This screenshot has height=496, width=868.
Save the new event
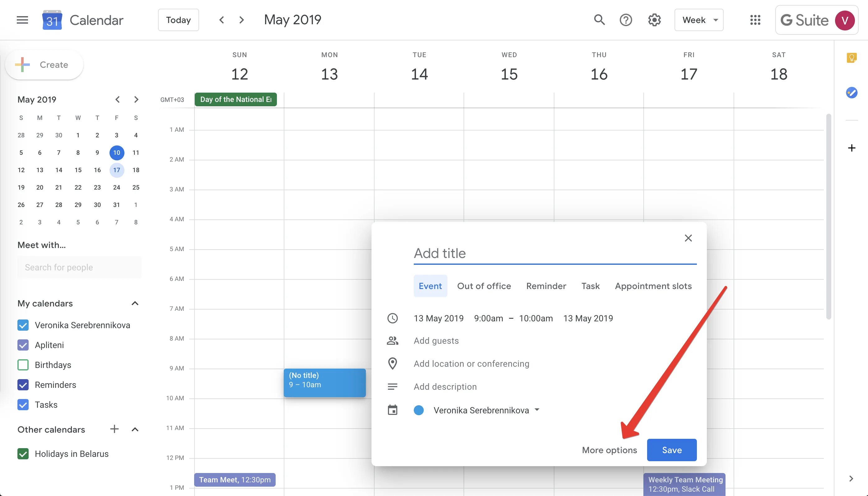coord(672,450)
